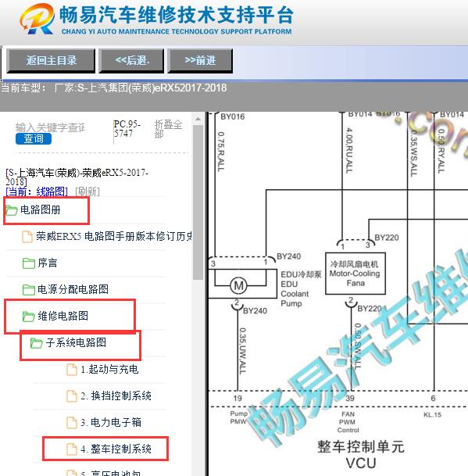Collapse the 子系统电路图 node
468x476 pixels.
click(x=76, y=342)
